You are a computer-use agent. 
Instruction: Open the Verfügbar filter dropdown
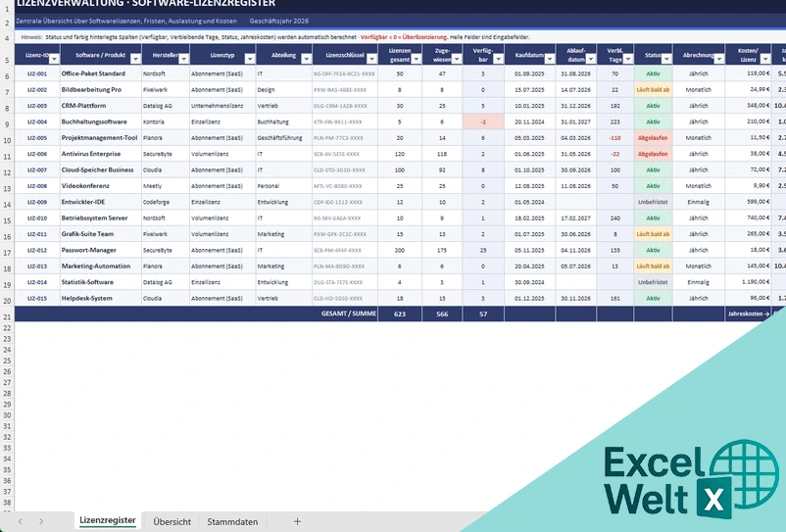(498, 59)
